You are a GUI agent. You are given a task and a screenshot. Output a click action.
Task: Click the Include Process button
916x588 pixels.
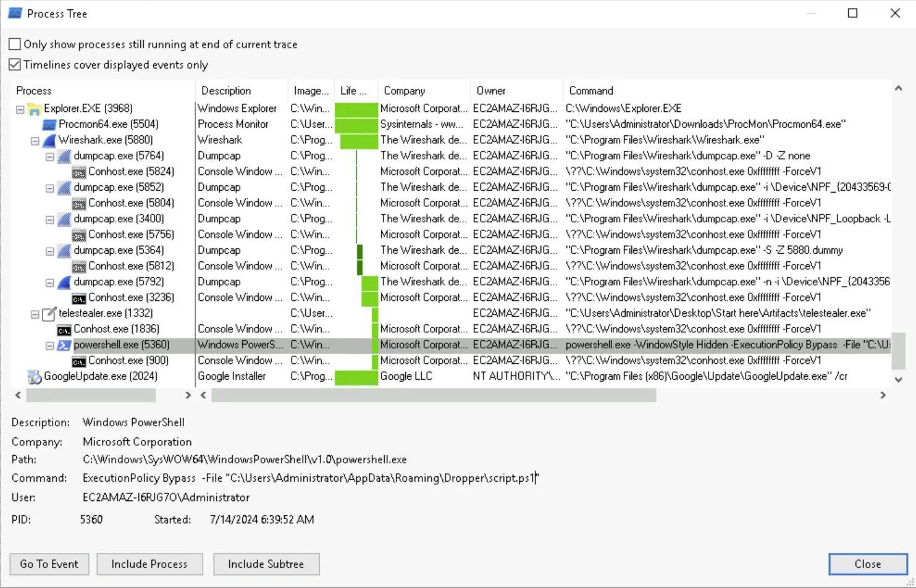(149, 564)
